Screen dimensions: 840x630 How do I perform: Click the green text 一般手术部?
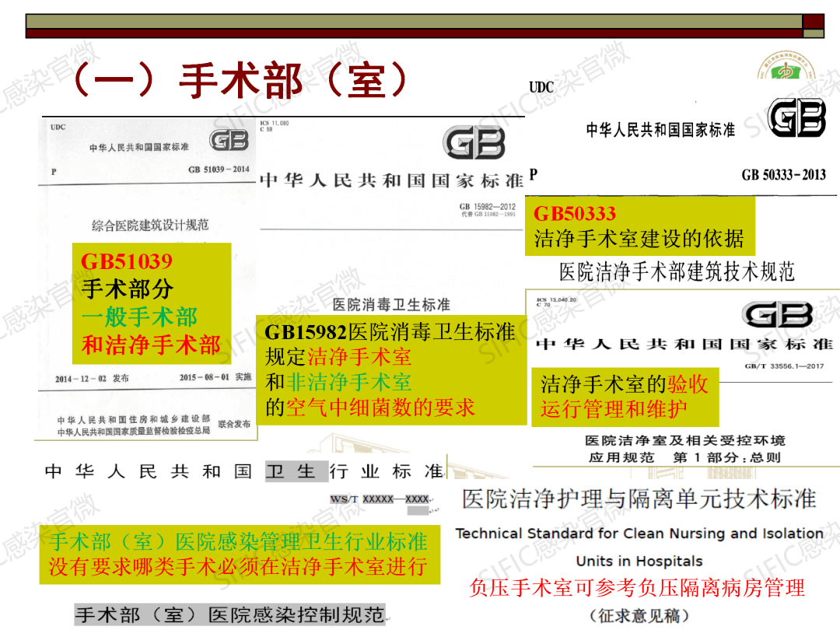[139, 317]
